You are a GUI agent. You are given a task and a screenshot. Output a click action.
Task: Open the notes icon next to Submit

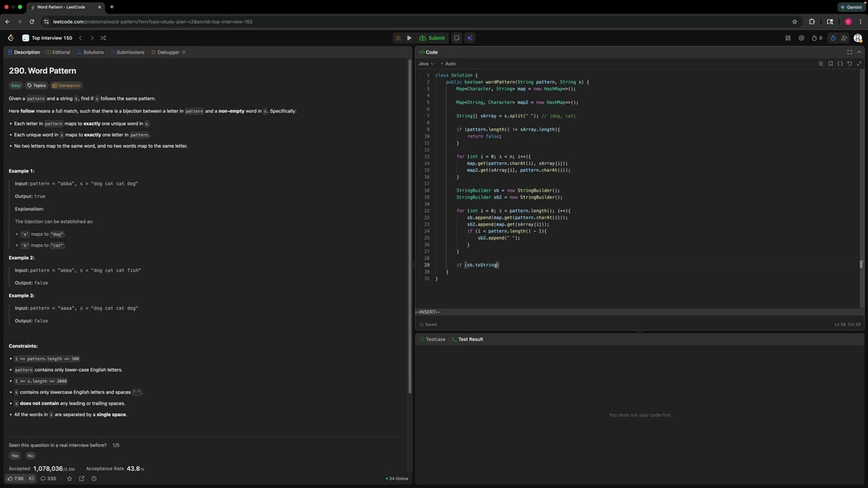pos(456,38)
